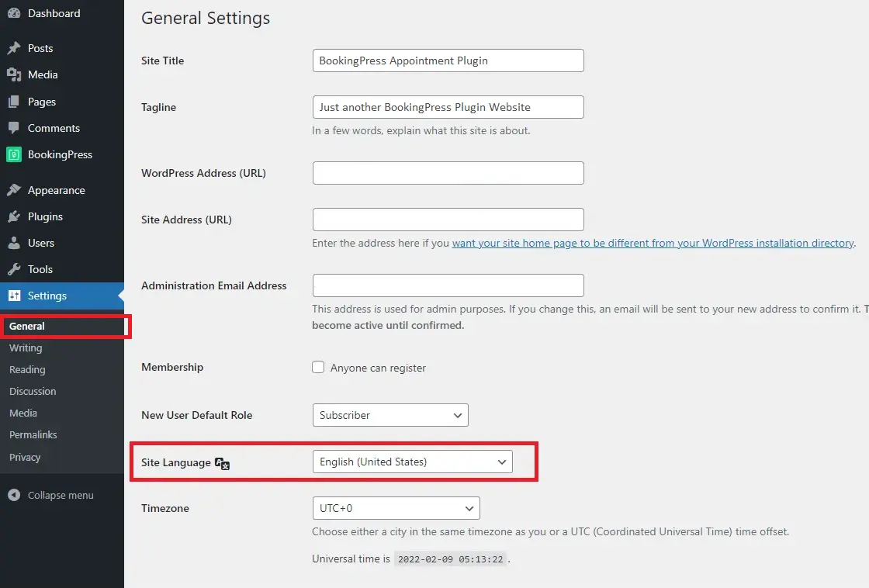Screen dimensions: 869x588
Task: Click the Administration Email Address field
Action: click(x=448, y=285)
